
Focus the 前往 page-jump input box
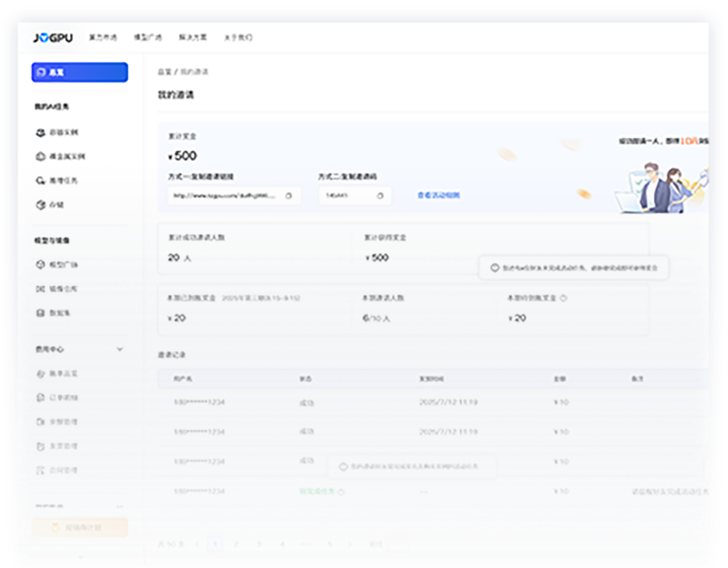click(398, 544)
